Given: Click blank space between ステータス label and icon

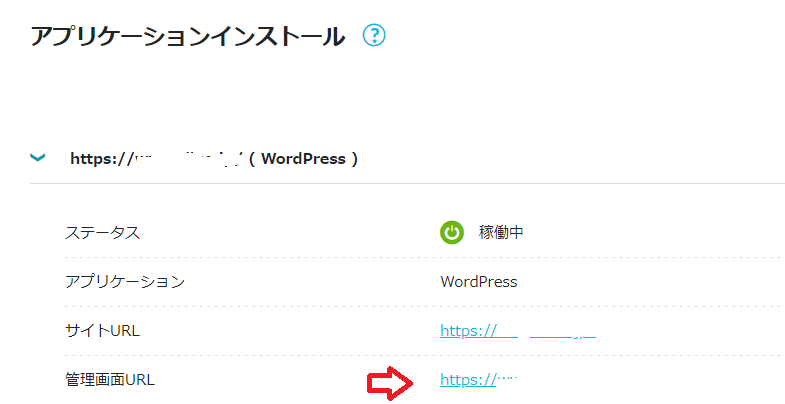Looking at the screenshot, I should pos(290,233).
